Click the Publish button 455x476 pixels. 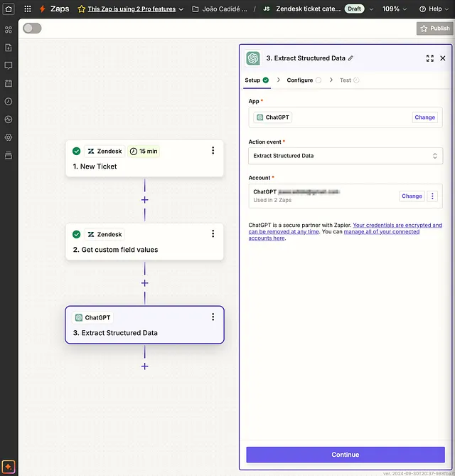[x=434, y=28]
